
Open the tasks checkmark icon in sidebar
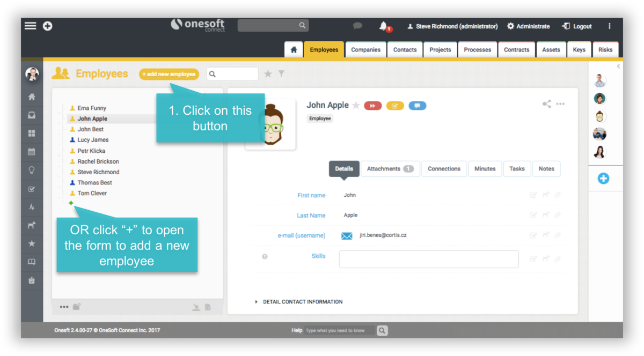tap(32, 189)
